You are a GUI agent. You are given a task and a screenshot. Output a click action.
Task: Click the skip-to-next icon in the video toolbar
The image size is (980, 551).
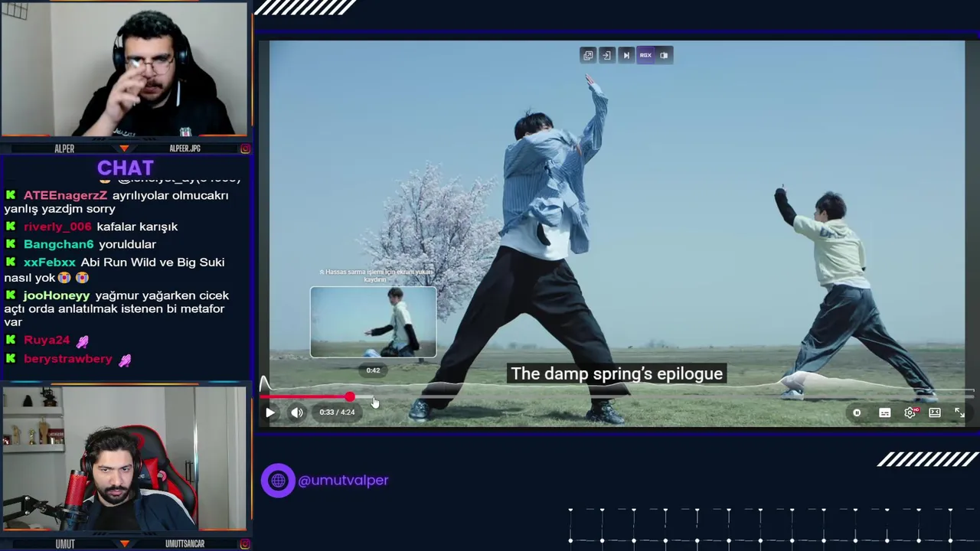coord(626,55)
